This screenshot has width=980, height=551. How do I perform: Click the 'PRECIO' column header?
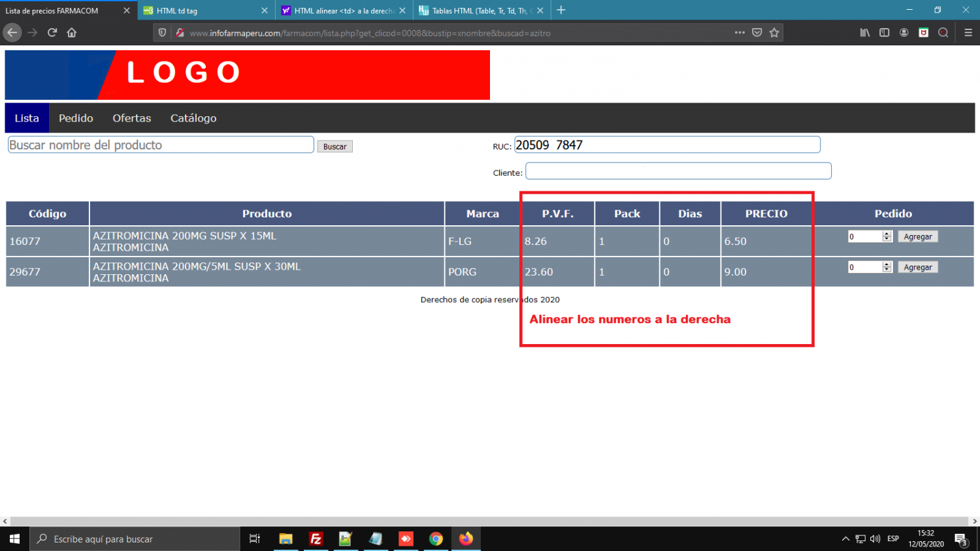point(766,213)
